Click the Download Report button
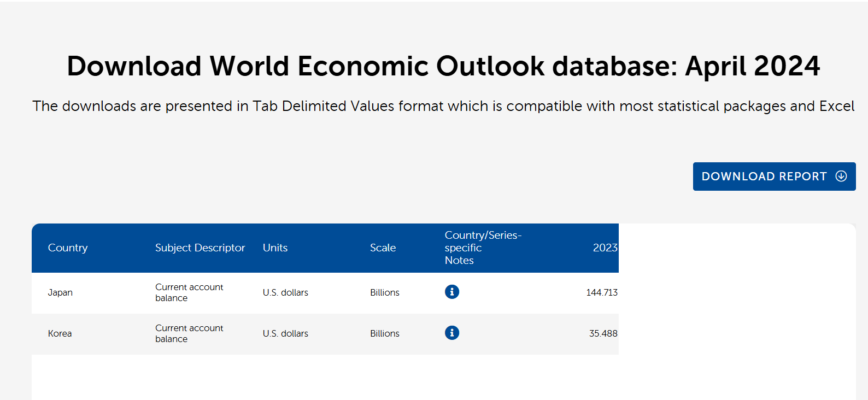Viewport: 868px width, 400px height. (765, 177)
